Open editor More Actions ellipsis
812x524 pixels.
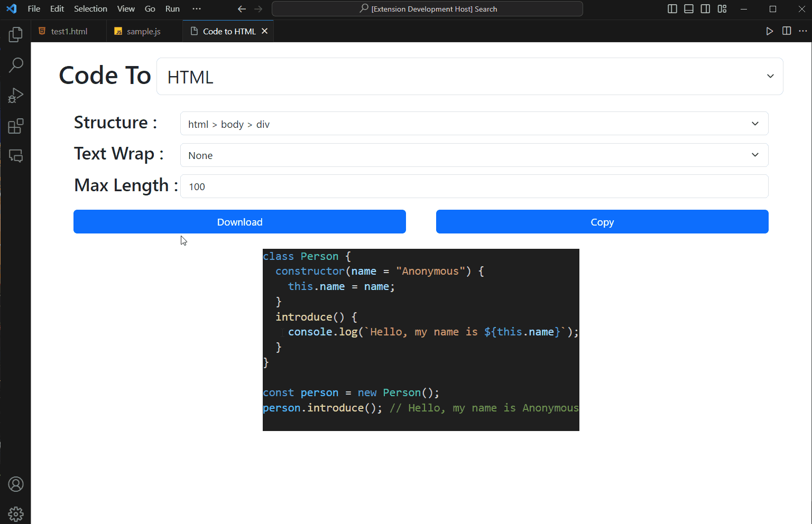pyautogui.click(x=803, y=31)
